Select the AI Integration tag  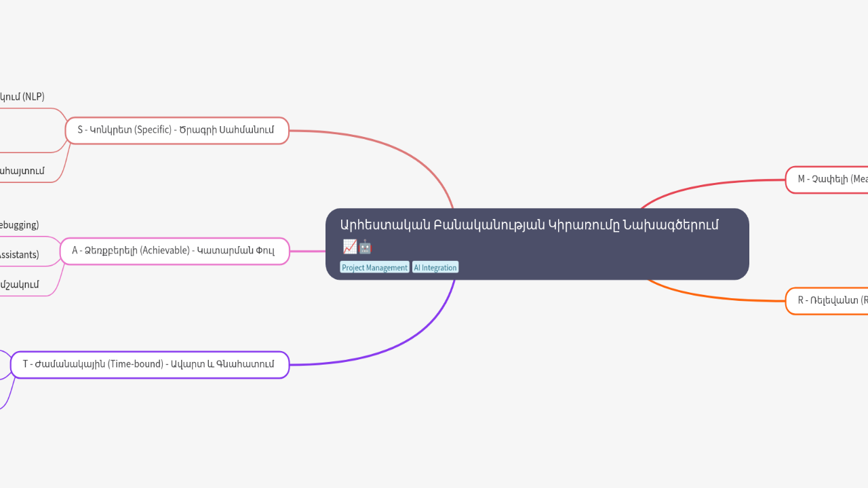pos(435,268)
